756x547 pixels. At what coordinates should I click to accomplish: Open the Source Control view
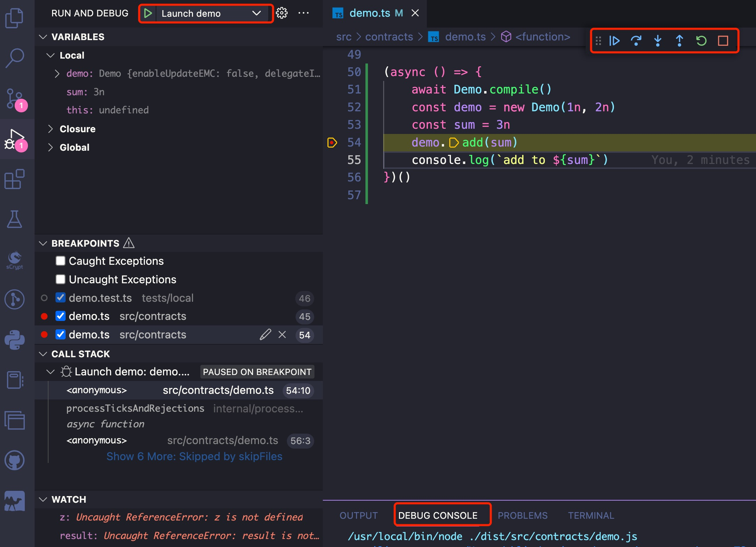[14, 99]
